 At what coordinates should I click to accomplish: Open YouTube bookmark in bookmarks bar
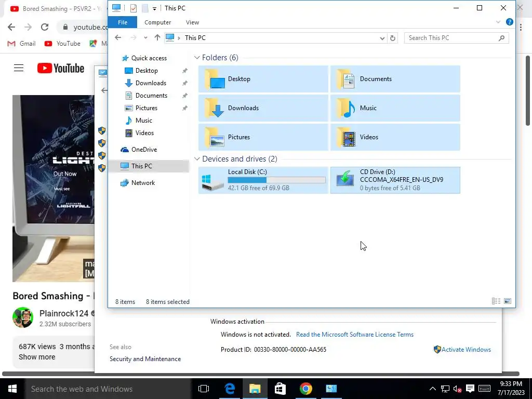point(62,44)
